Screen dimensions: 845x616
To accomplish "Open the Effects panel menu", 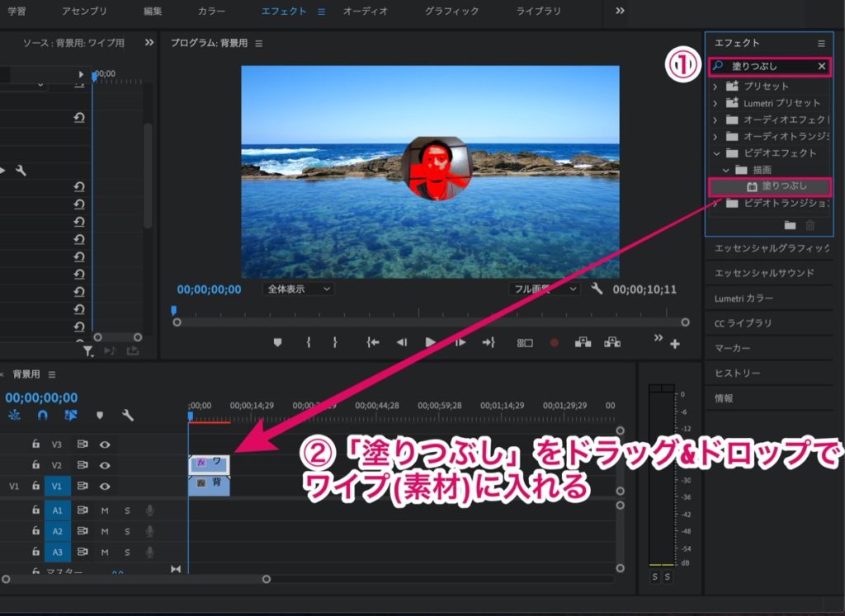I will pyautogui.click(x=821, y=43).
